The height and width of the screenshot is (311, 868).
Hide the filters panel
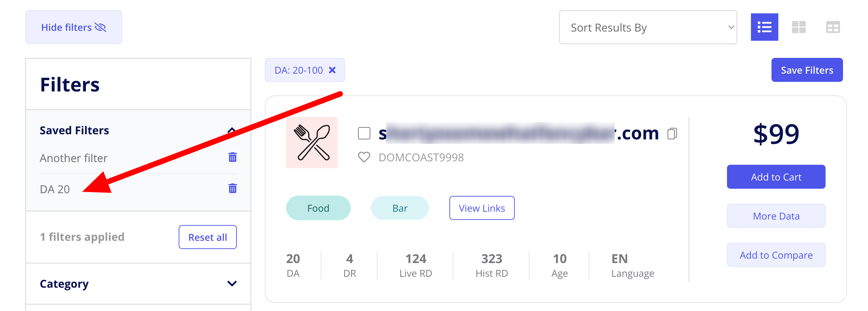click(x=74, y=27)
